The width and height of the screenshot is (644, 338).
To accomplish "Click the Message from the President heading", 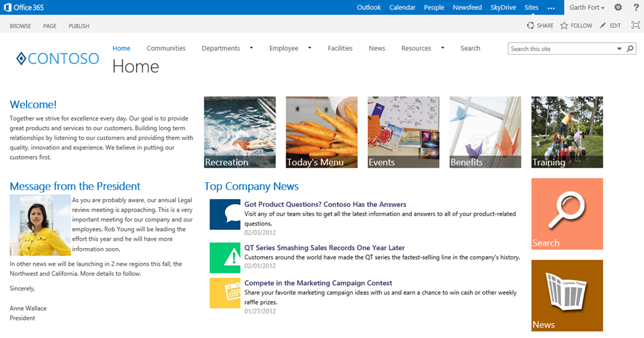I will tap(75, 186).
